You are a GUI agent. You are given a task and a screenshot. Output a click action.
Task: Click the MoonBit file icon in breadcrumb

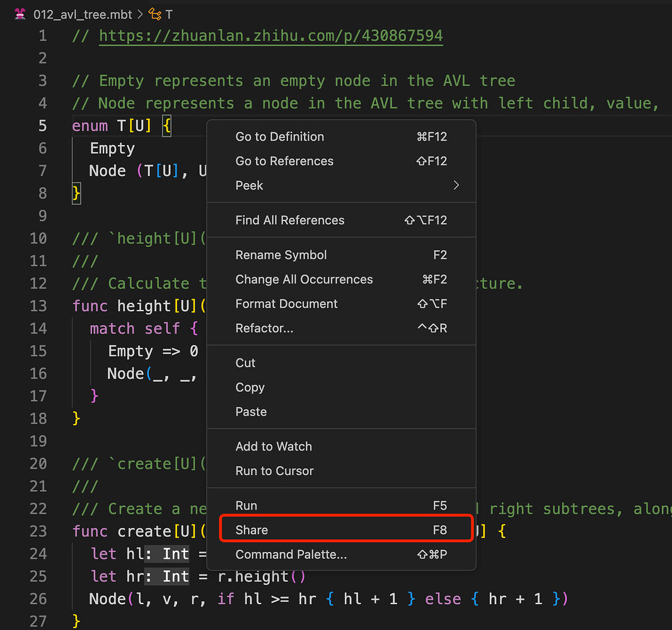20,14
